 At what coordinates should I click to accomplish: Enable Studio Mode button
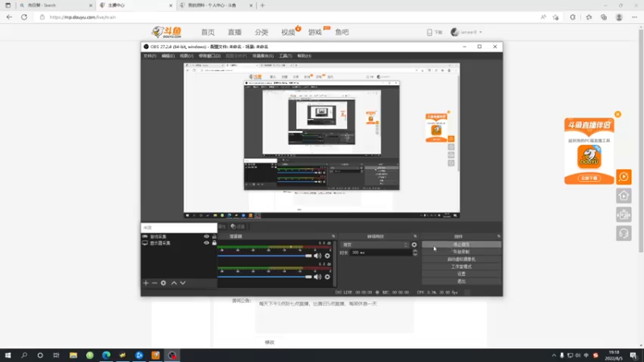461,267
